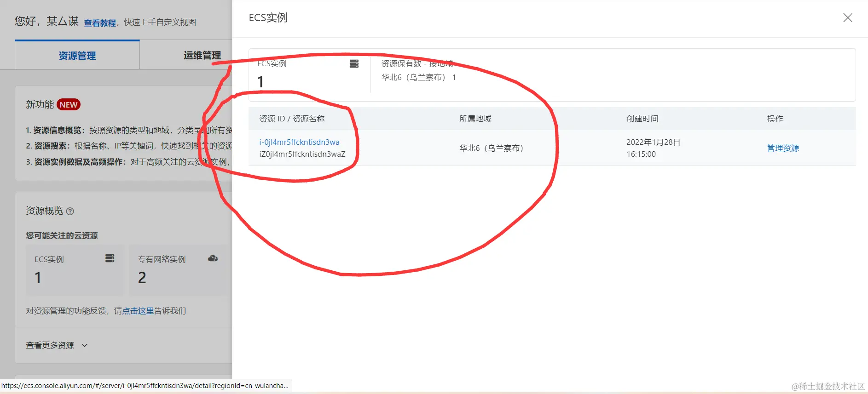This screenshot has height=394, width=868.
Task: Click the help icon next to 资源概览
Action: point(70,211)
